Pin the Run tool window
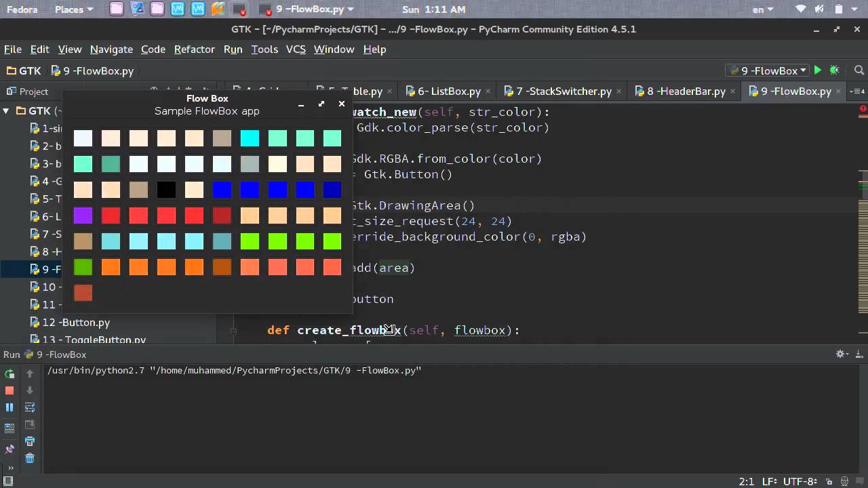 [9, 447]
